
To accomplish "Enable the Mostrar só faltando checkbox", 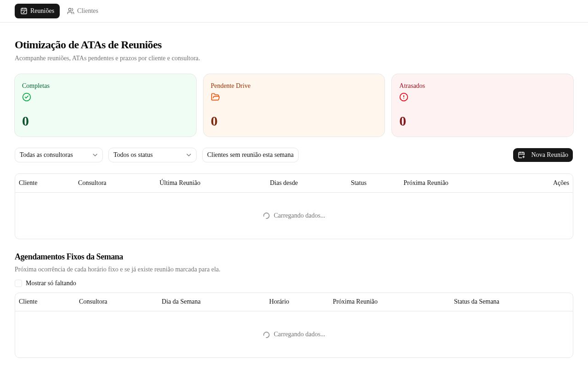I will (18, 283).
